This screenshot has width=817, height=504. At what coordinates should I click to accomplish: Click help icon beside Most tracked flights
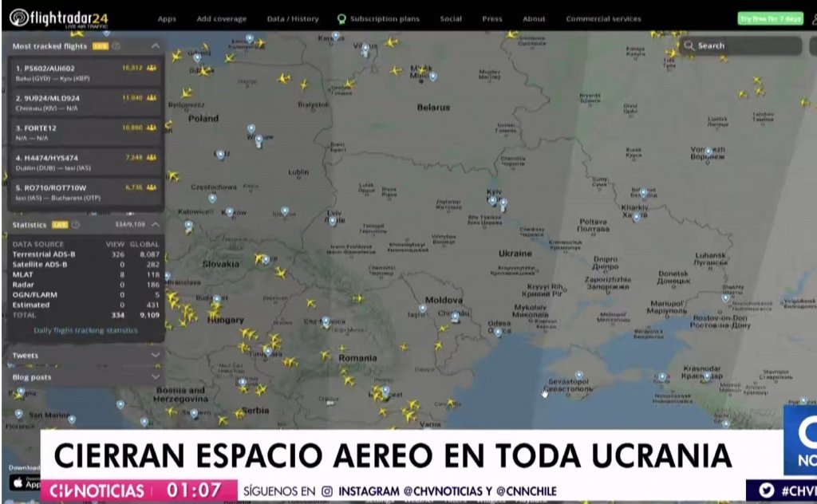[116, 46]
